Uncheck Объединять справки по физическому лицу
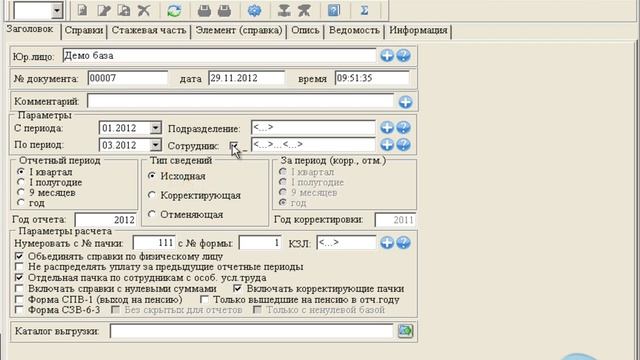 (19, 256)
